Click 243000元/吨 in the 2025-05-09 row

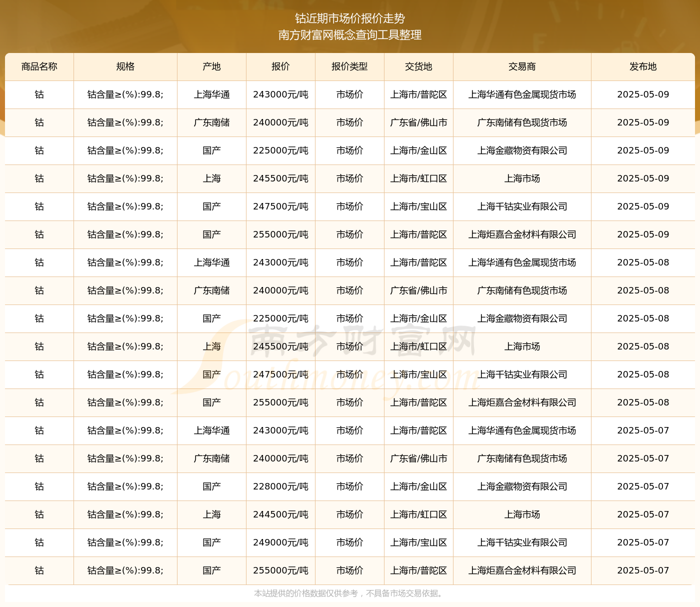click(280, 94)
